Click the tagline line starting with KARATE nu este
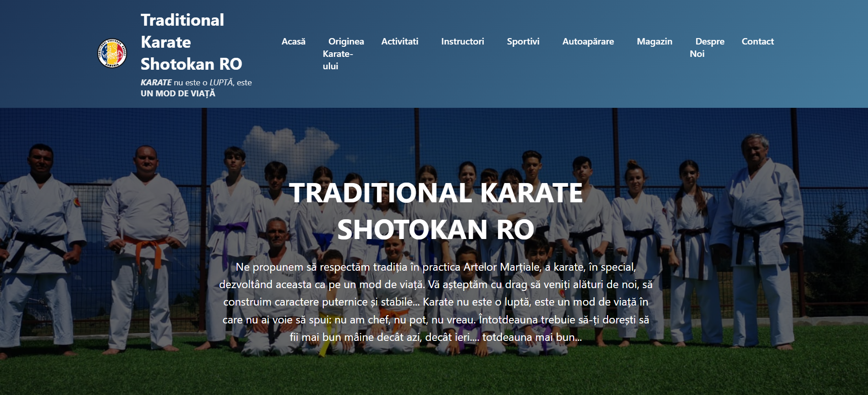The width and height of the screenshot is (868, 395). click(x=196, y=83)
